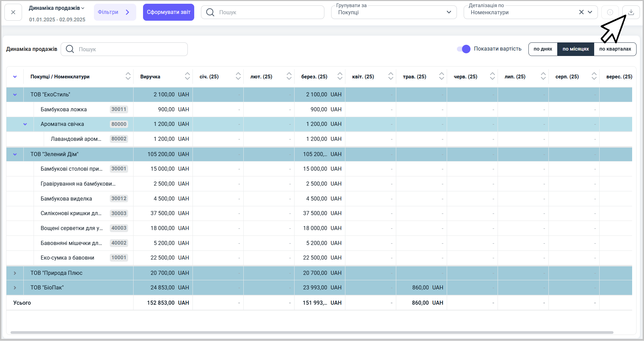Click the horizontal scrollbar at table bottom
644x341 pixels.
point(312,333)
